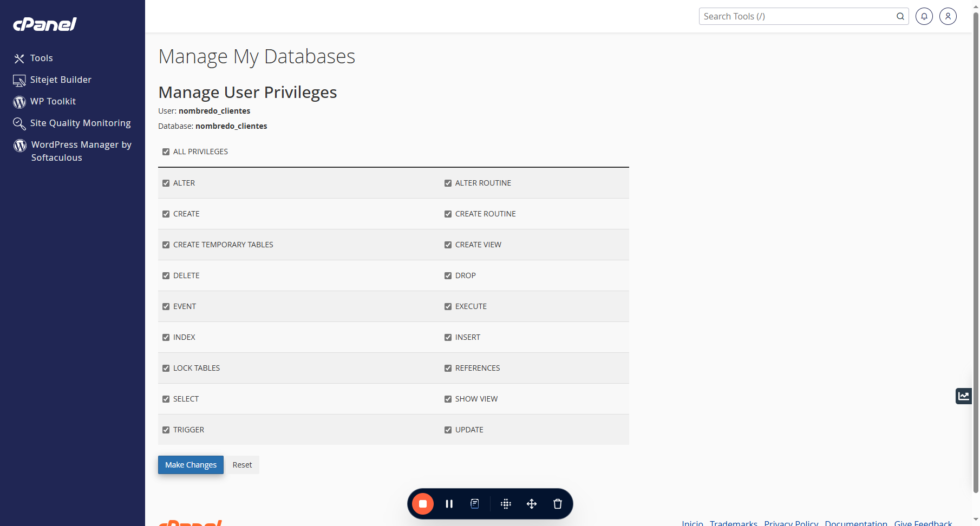Click the cPanel logo

click(45, 24)
